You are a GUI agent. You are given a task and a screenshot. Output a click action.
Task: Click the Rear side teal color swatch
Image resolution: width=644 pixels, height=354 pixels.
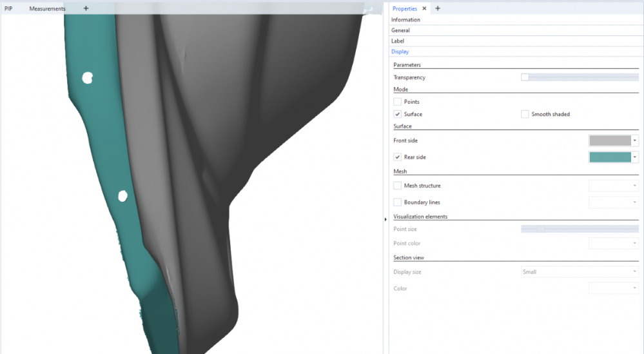pos(610,157)
